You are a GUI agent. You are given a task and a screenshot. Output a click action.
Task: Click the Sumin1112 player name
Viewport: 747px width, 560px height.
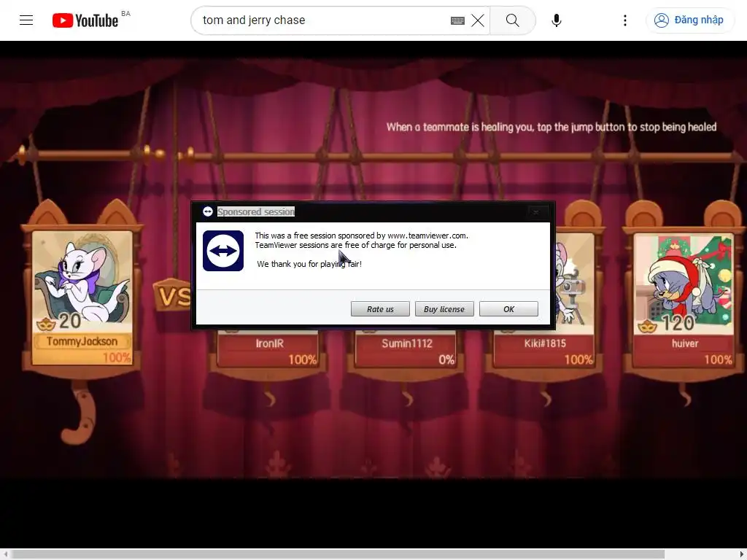407,343
